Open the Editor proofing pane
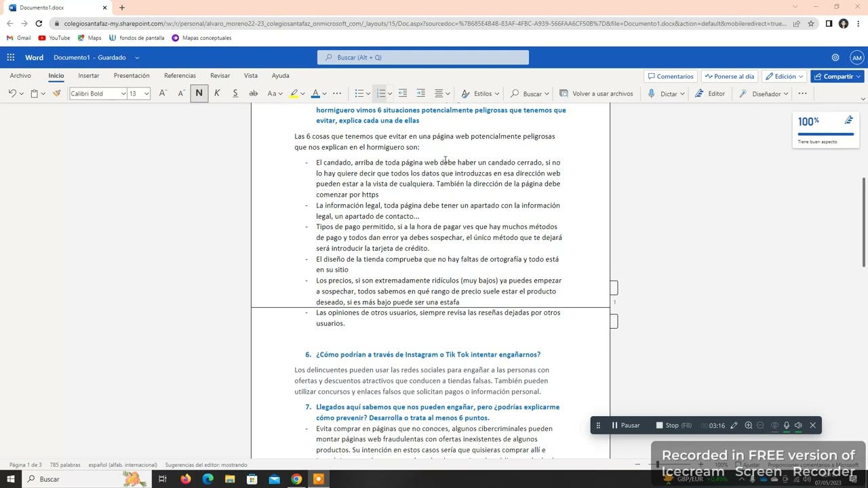Image resolution: width=868 pixels, height=488 pixels. pos(710,94)
